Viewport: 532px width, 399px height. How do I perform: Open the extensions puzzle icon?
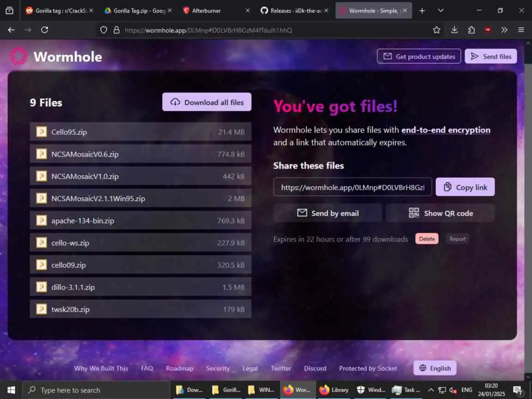471,30
